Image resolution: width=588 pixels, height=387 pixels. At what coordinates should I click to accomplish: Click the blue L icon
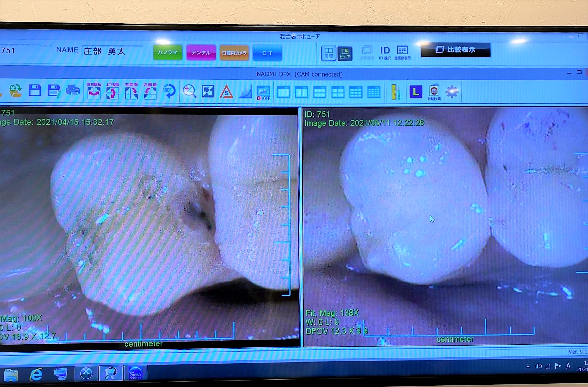[416, 92]
